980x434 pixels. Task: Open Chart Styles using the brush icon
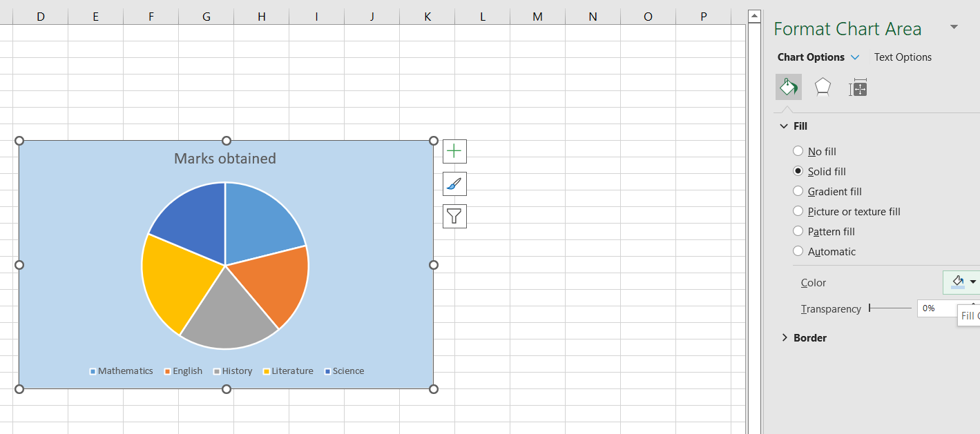coord(454,184)
